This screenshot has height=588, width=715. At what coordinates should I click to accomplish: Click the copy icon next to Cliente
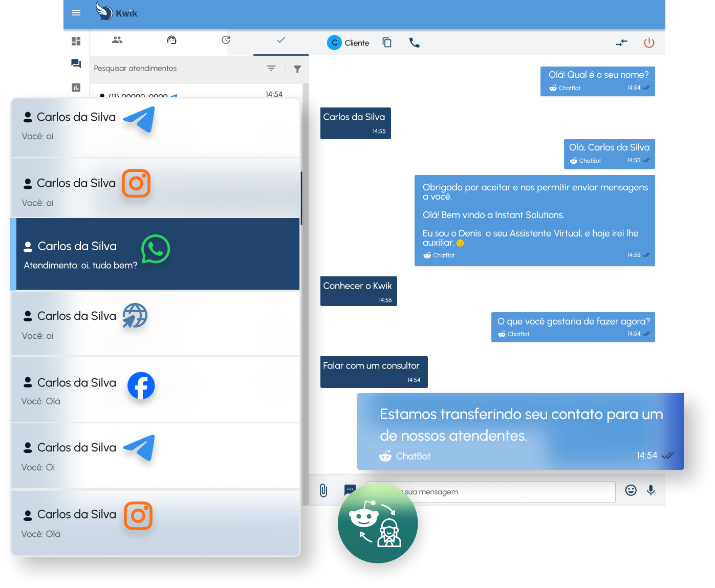coord(387,43)
